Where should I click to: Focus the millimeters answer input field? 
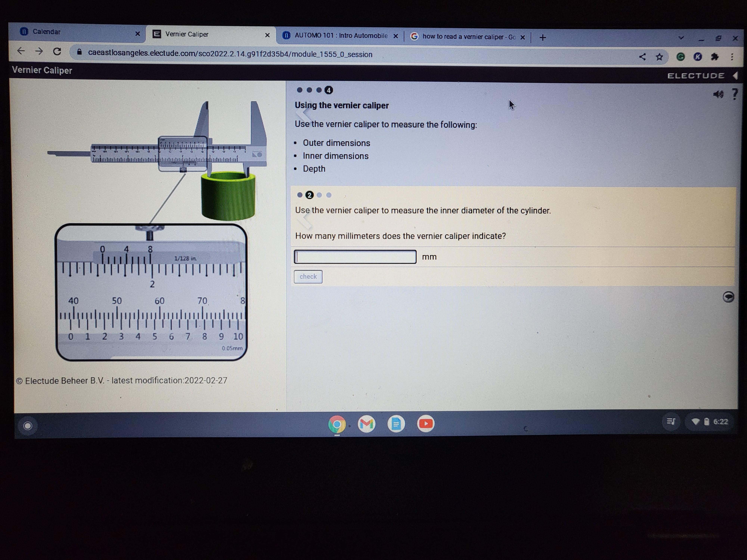355,257
